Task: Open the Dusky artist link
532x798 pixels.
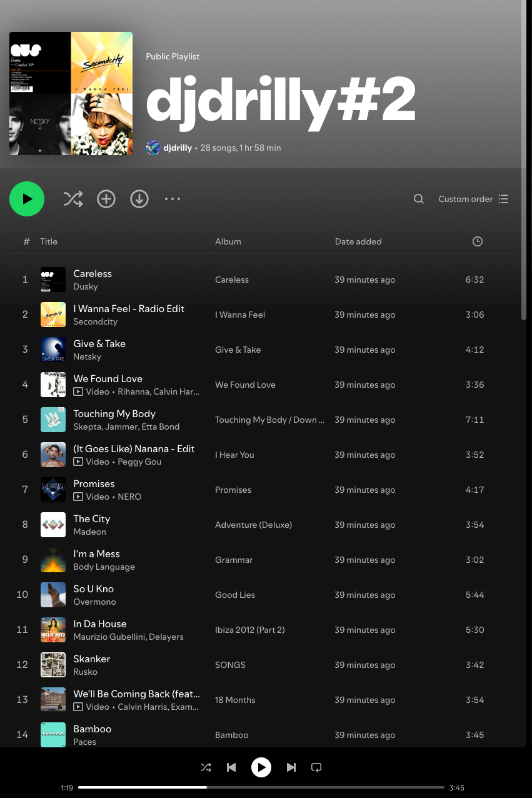Action: 86,286
